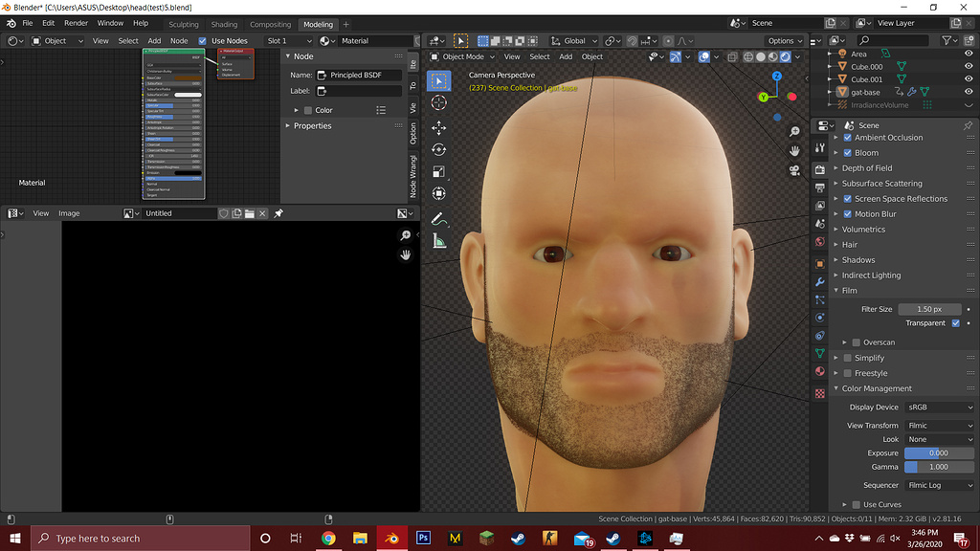Open the Texture properties tab
The width and height of the screenshot is (980, 551).
pyautogui.click(x=820, y=393)
